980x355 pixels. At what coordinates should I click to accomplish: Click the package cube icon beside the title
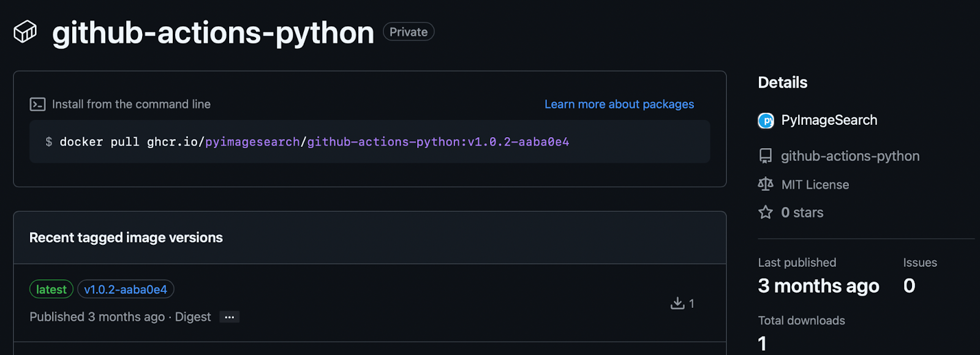point(25,32)
